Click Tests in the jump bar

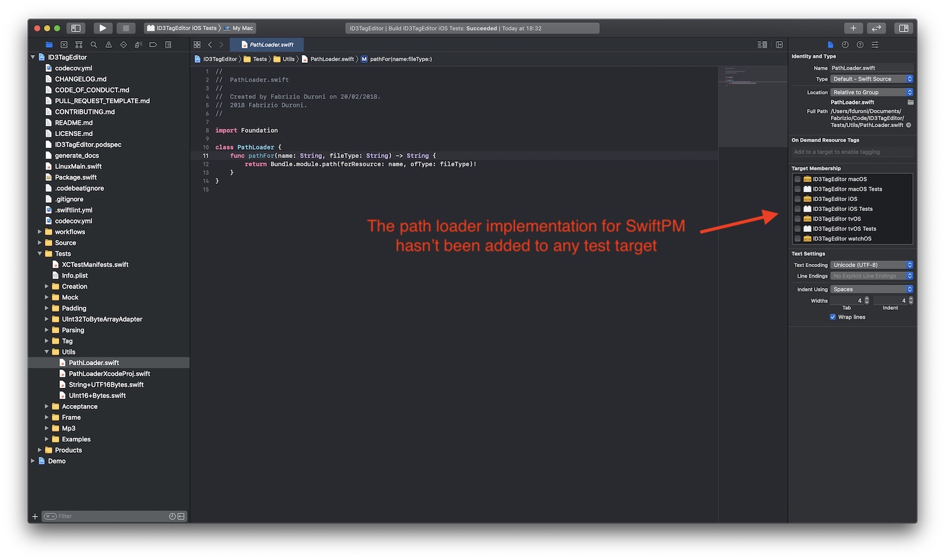[x=255, y=59]
